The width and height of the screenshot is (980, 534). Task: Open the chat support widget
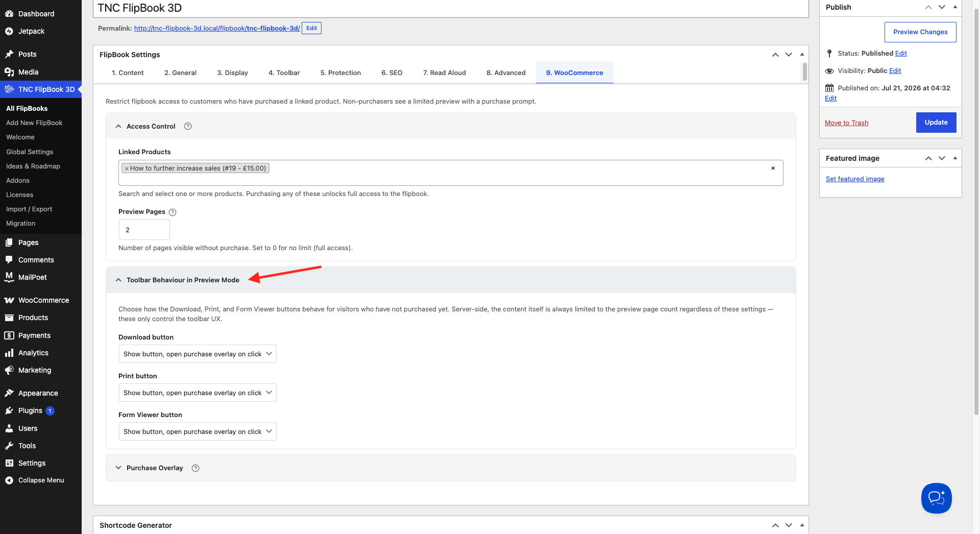937,498
